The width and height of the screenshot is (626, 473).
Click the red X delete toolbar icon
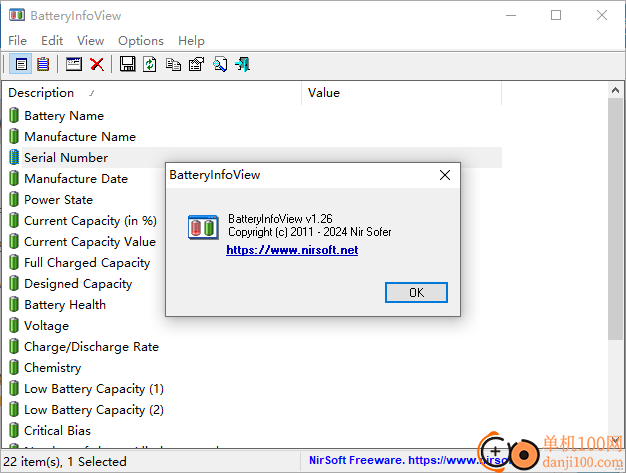[x=97, y=64]
